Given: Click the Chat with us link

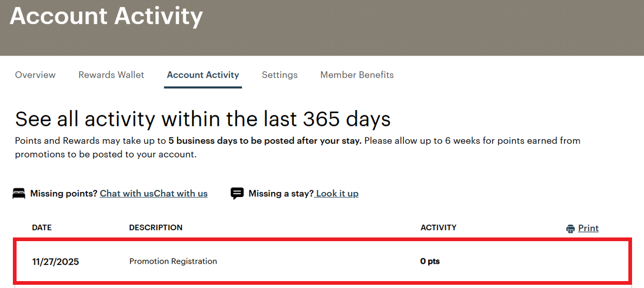Looking at the screenshot, I should point(154,193).
